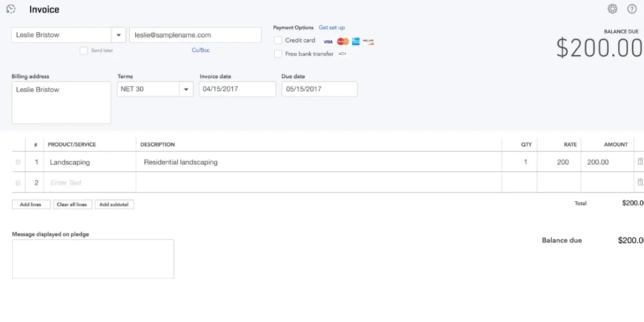Viewport: 644px width, 322px height.
Task: Click the customer name field Leslie Bristow
Action: tap(61, 35)
